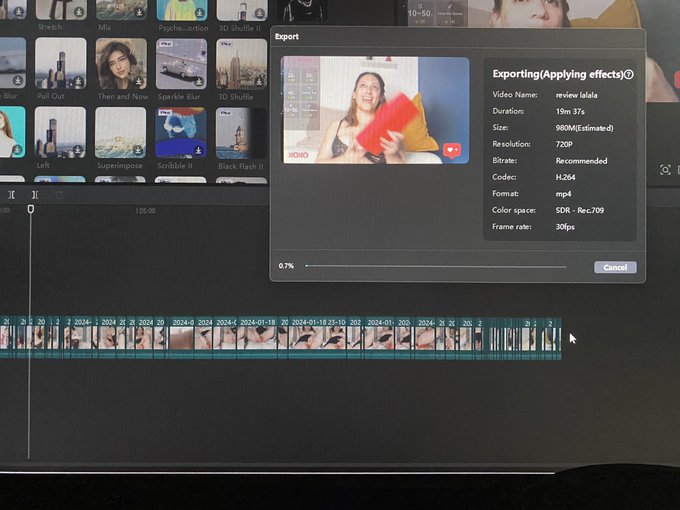Click the duration value 19m 37s
Screen dimensions: 680x510
tap(570, 111)
